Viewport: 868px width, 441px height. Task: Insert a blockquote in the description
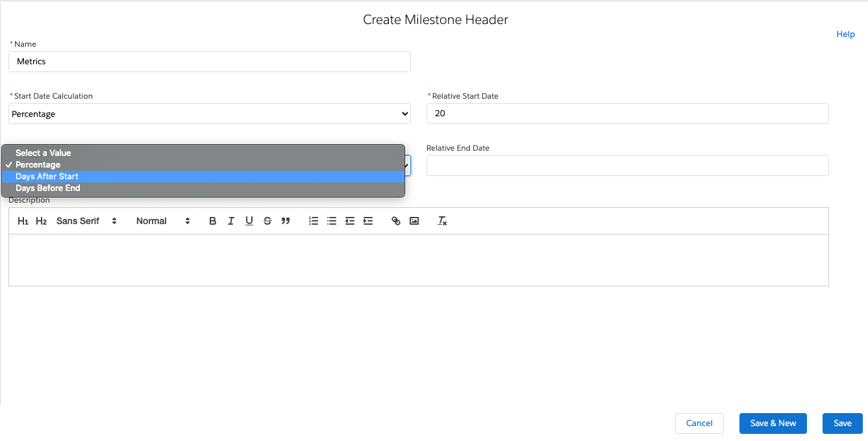coord(285,221)
